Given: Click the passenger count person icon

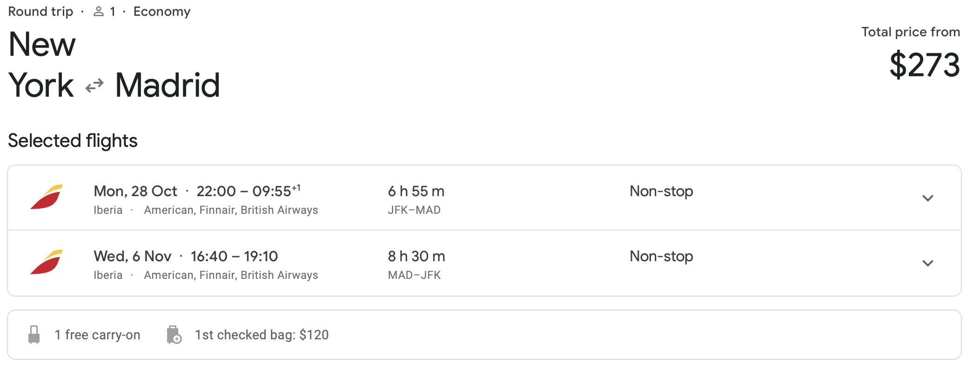Looking at the screenshot, I should (98, 12).
